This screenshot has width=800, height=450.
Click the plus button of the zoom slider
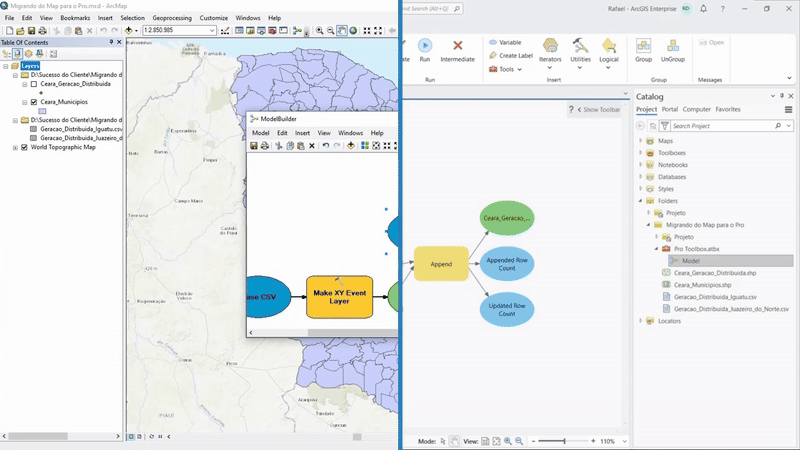pos(593,441)
